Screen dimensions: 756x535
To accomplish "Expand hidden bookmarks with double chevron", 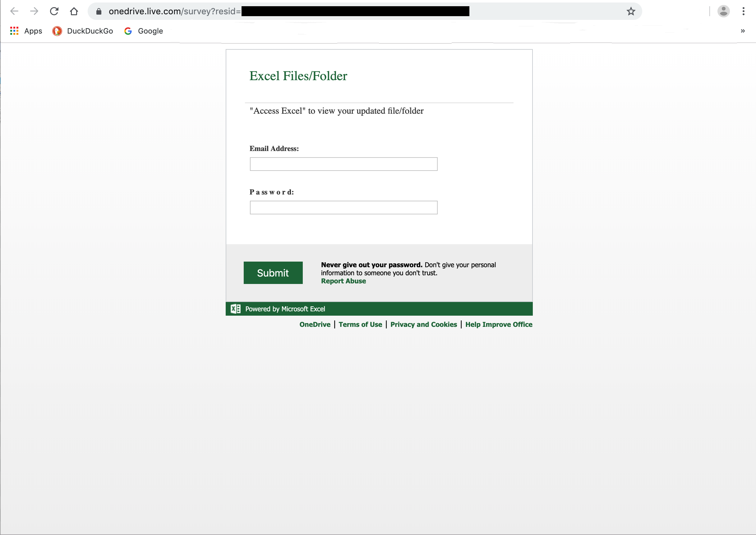I will 743,31.
